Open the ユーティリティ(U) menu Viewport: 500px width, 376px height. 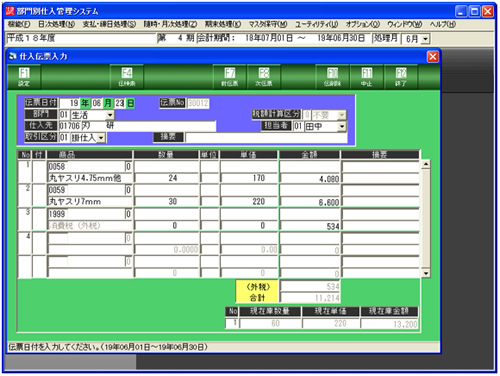(x=316, y=24)
